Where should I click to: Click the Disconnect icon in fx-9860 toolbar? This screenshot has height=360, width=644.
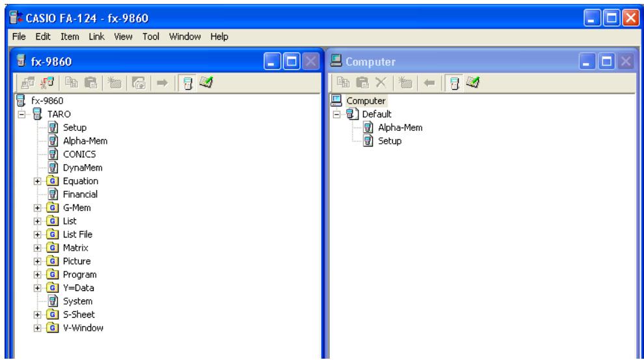(x=47, y=83)
